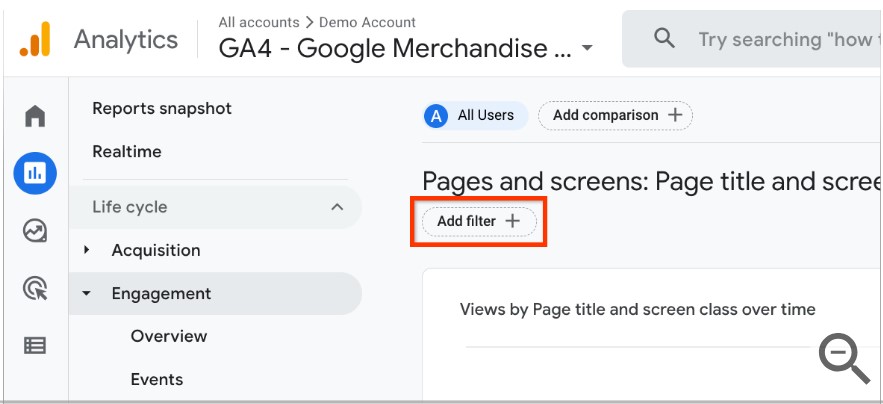Go to the Realtime report
The image size is (883, 404).
coord(127,152)
